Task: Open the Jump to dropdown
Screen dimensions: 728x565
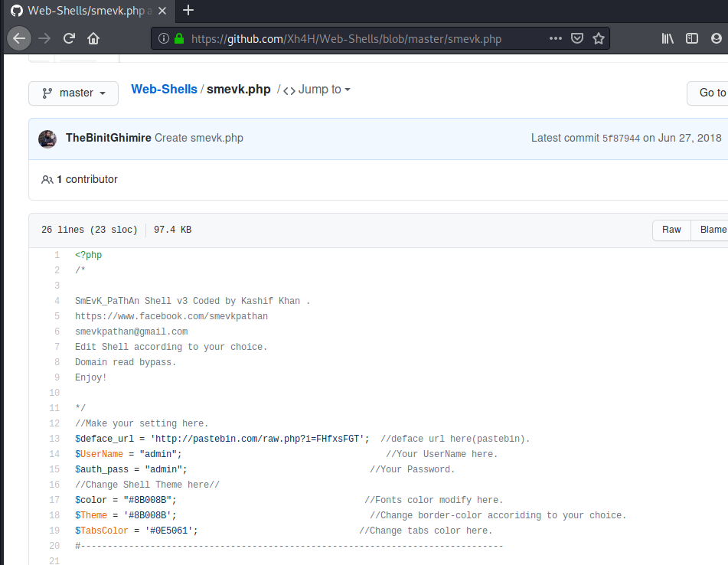Action: (x=317, y=90)
